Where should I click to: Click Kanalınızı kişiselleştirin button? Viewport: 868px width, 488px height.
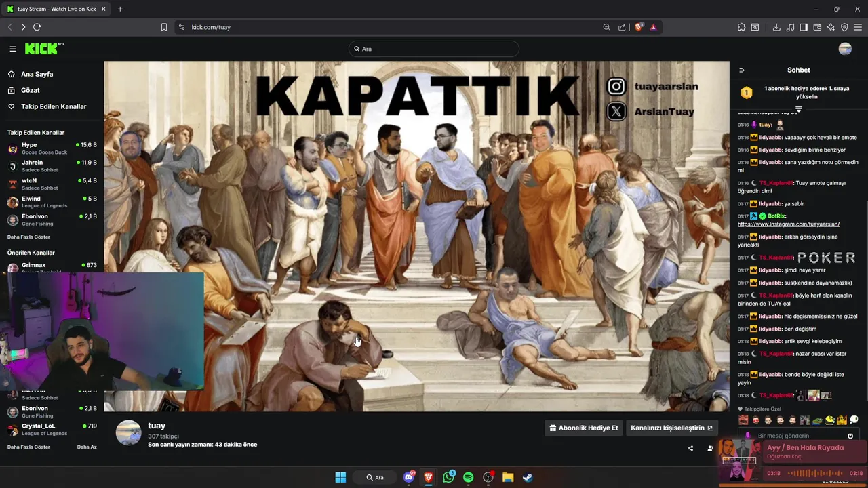(x=671, y=428)
